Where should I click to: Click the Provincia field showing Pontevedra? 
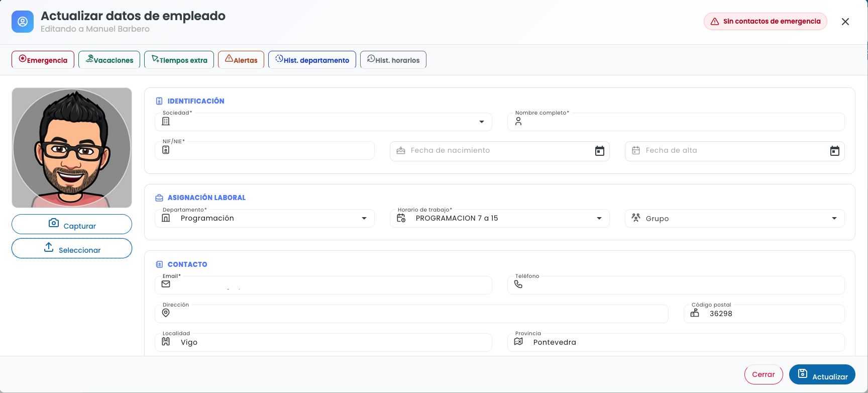pos(676,343)
